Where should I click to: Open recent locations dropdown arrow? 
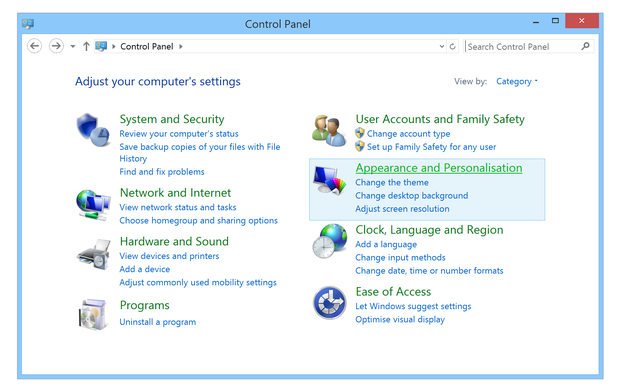73,46
